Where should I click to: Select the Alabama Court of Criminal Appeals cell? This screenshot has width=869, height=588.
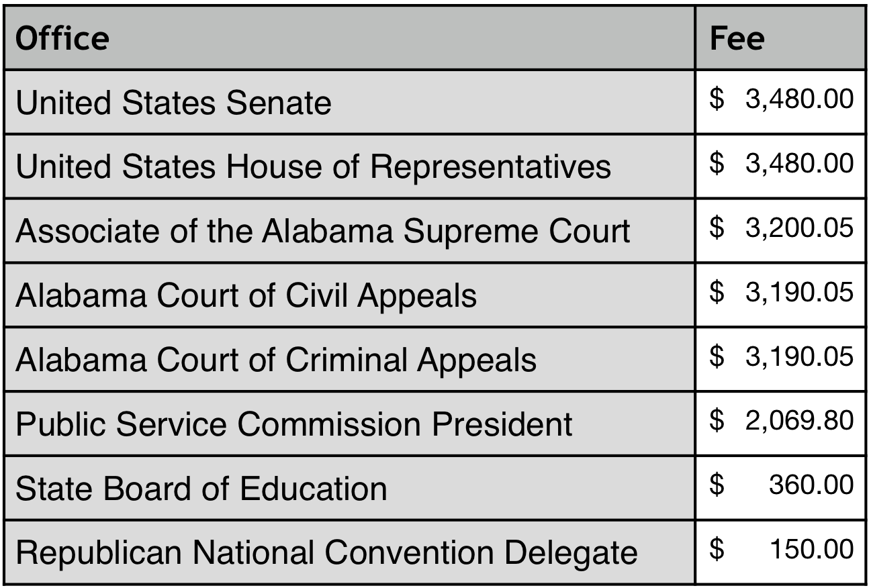click(x=275, y=360)
